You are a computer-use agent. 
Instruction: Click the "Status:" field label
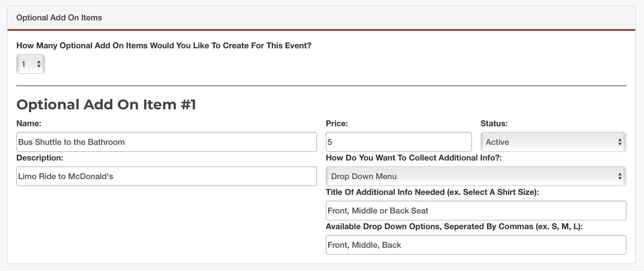(494, 124)
